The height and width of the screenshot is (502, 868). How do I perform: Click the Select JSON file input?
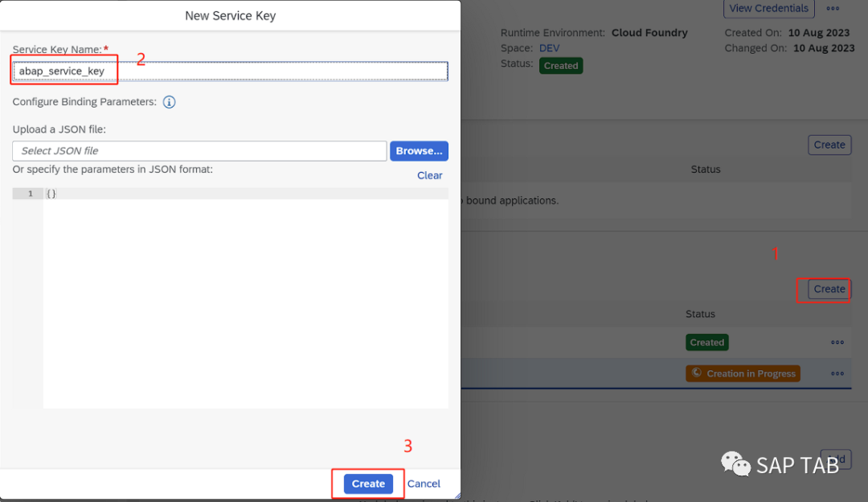point(199,150)
